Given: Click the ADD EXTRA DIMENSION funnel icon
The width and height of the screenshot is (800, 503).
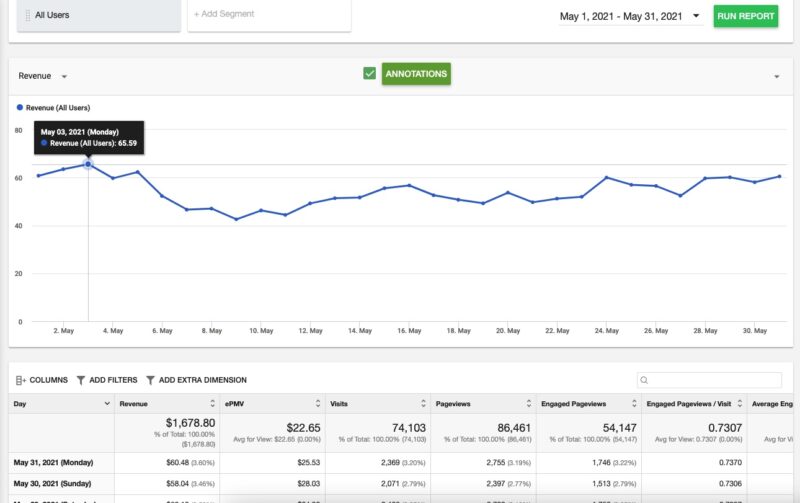Looking at the screenshot, I should pyautogui.click(x=150, y=380).
